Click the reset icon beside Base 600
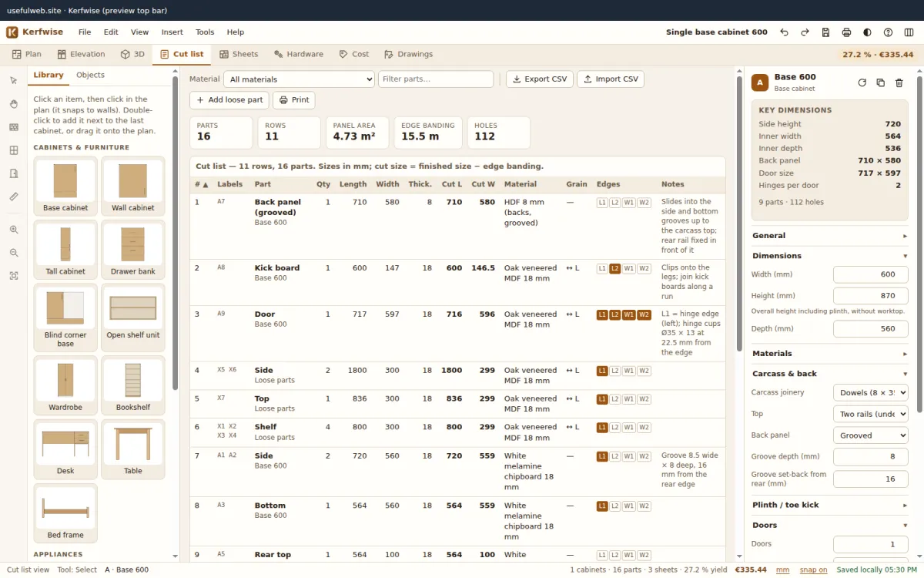The width and height of the screenshot is (924, 578). tap(862, 82)
